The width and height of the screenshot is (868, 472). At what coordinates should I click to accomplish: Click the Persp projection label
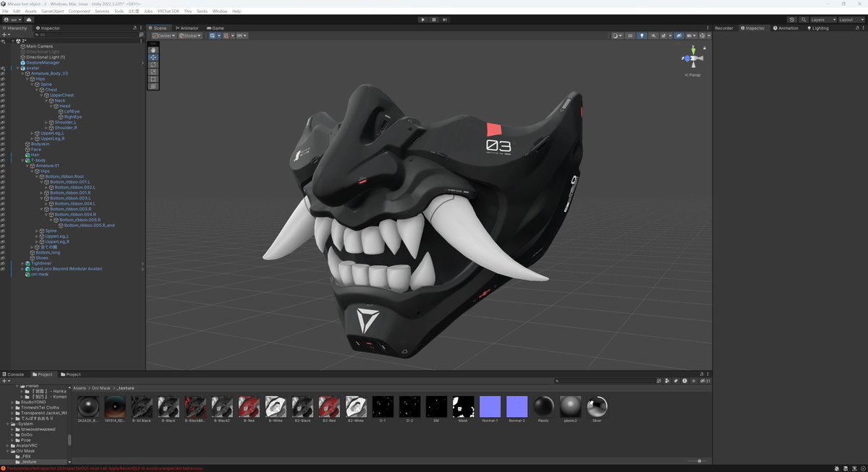[x=694, y=74]
